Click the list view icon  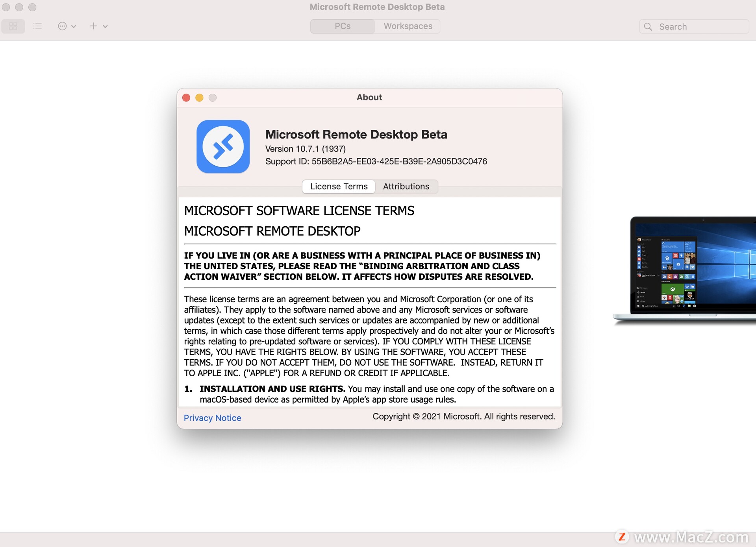[x=37, y=26]
